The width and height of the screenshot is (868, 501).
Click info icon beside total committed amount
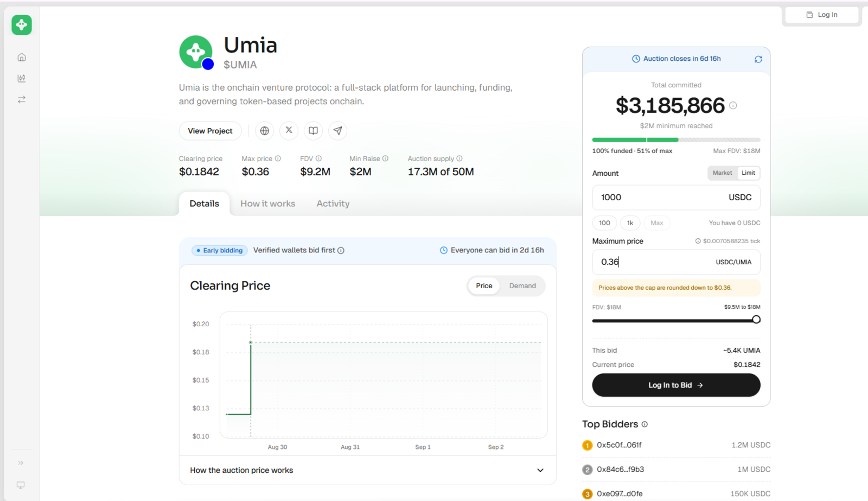point(733,105)
